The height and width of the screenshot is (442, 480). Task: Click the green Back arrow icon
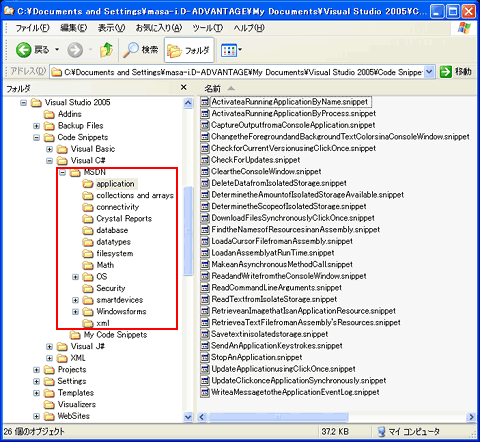point(23,50)
